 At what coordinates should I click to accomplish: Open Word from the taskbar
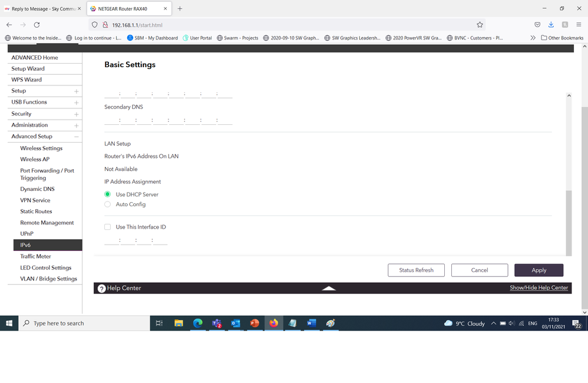pos(312,323)
